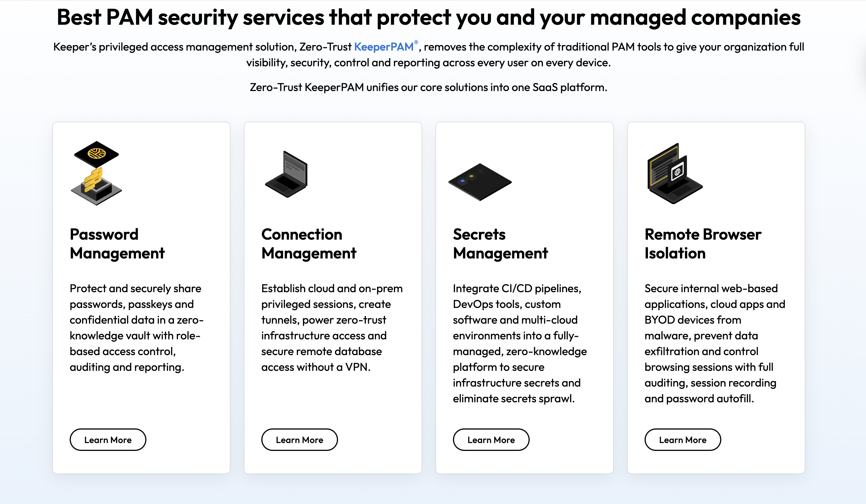Click the Remote Browser Isolation icon
The height and width of the screenshot is (504, 866).
pos(675,174)
